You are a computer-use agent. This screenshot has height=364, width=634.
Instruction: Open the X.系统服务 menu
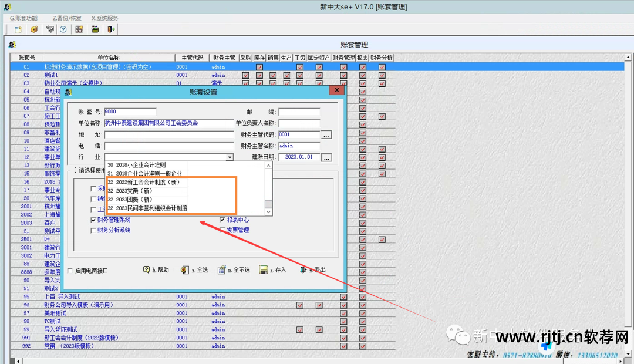[104, 18]
